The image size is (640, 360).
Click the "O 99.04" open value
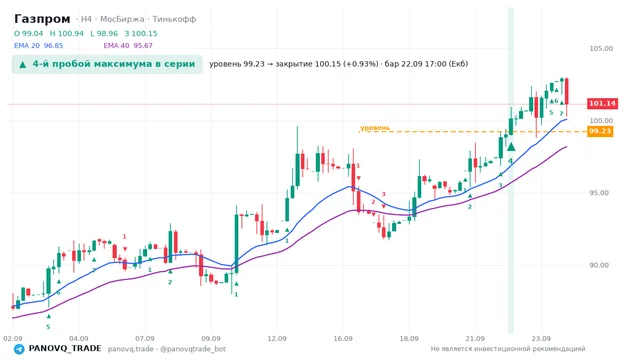28,33
